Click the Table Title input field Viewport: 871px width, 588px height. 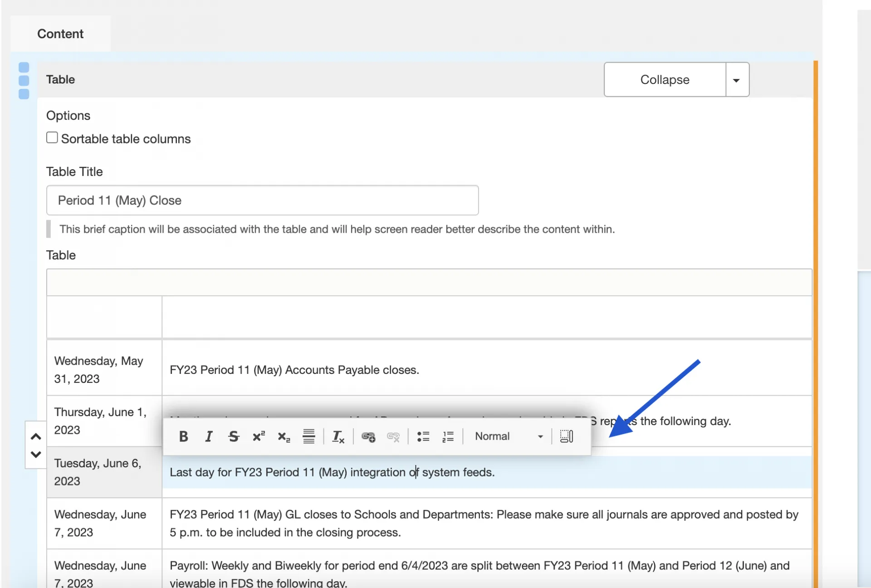click(x=262, y=200)
